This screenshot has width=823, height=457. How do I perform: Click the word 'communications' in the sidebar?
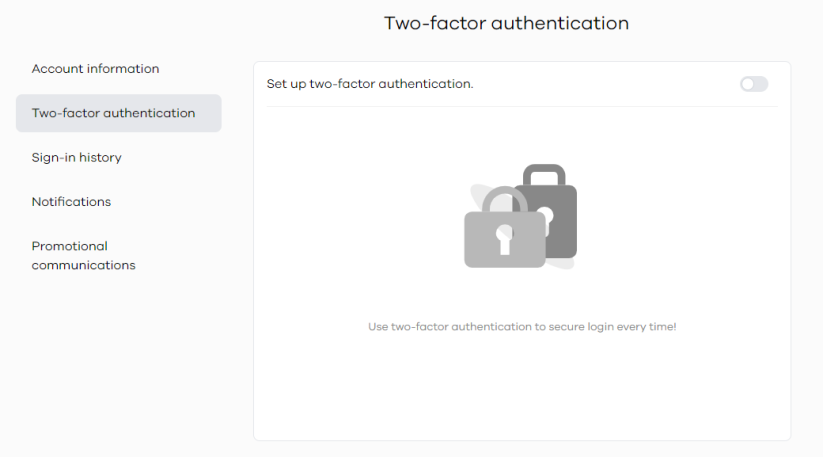click(x=83, y=265)
